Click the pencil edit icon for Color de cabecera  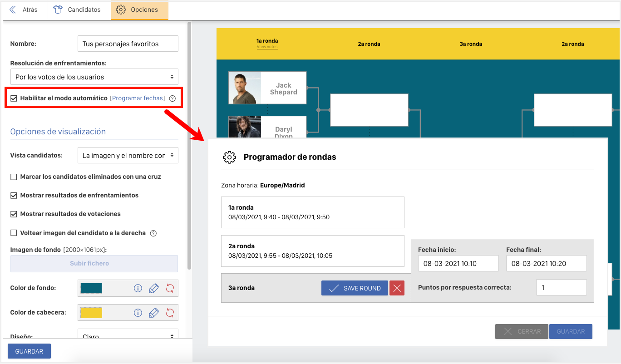154,312
